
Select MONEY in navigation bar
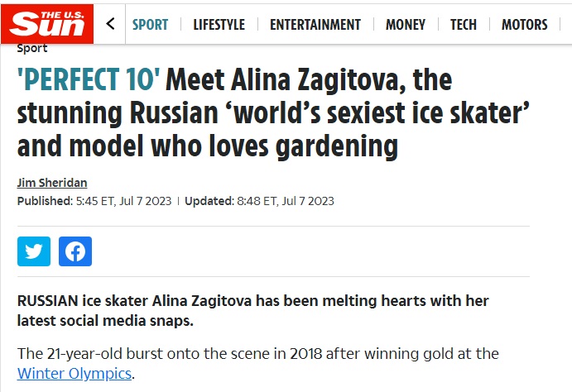pyautogui.click(x=406, y=25)
